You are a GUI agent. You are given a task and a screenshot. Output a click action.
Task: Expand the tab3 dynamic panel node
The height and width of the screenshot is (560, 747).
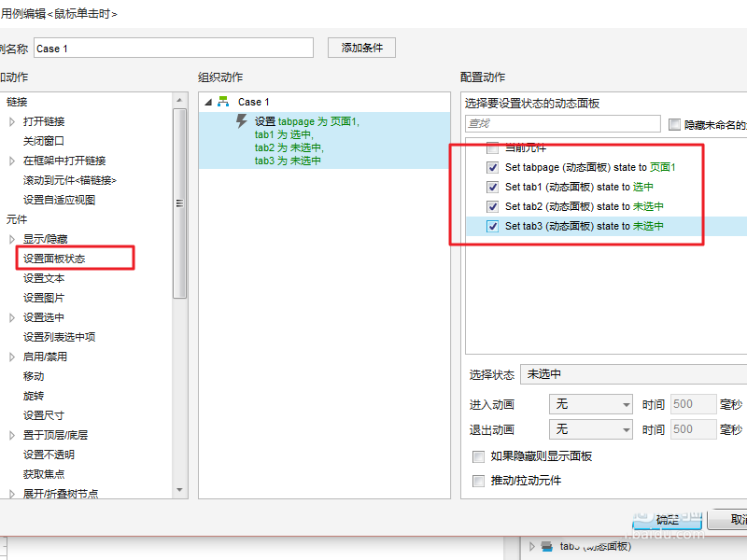[532, 548]
